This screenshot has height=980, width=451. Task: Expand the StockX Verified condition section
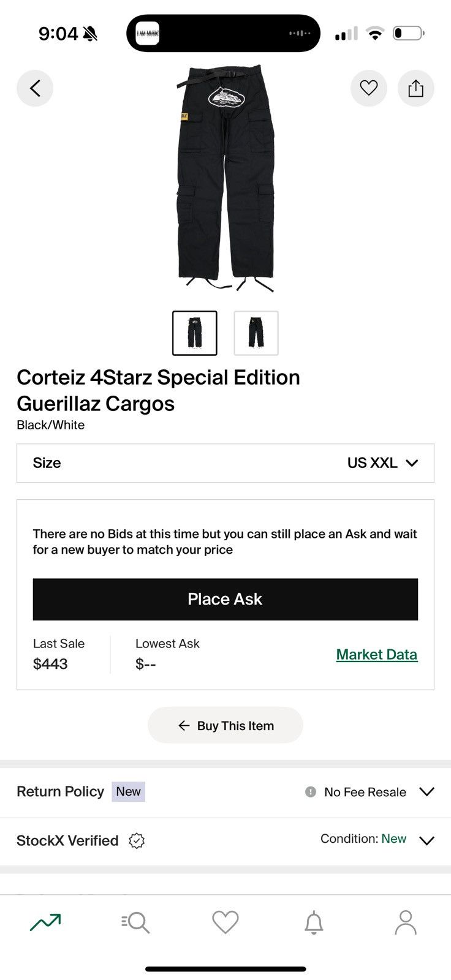click(x=426, y=840)
